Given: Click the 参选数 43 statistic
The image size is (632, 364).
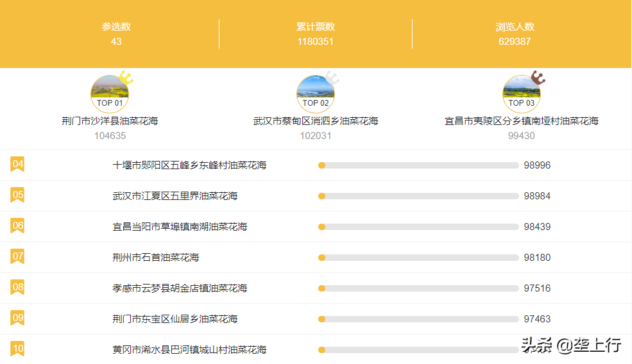Looking at the screenshot, I should [x=116, y=34].
